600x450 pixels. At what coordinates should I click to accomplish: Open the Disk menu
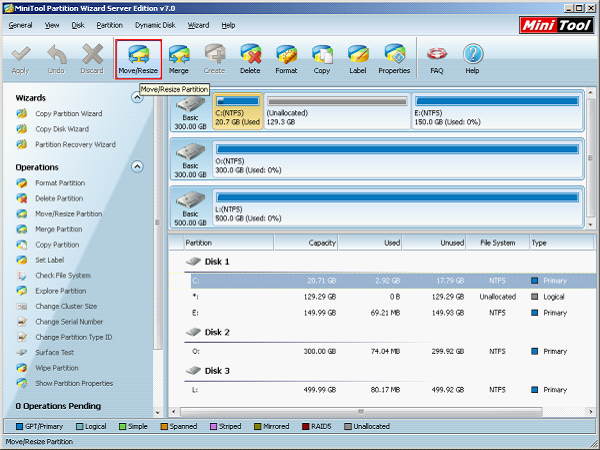click(78, 25)
